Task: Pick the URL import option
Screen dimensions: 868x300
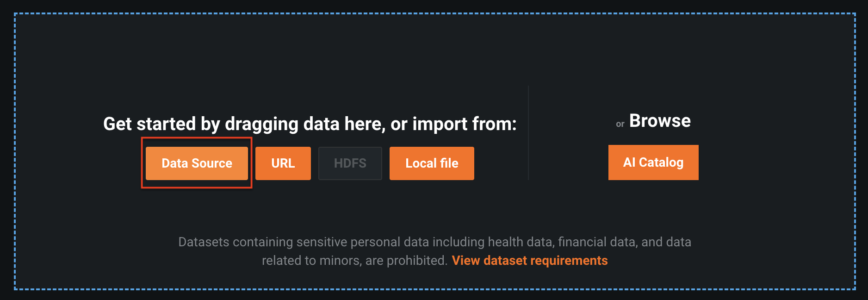Action: click(283, 163)
